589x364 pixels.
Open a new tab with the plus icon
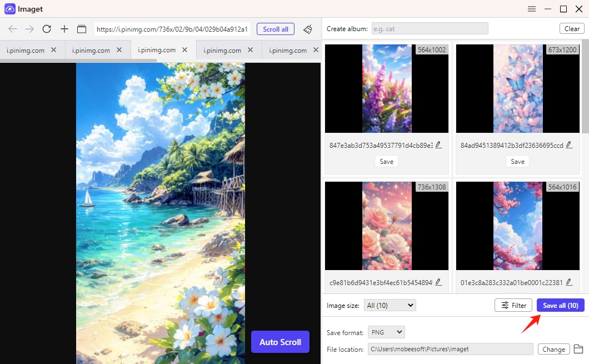pyautogui.click(x=64, y=28)
